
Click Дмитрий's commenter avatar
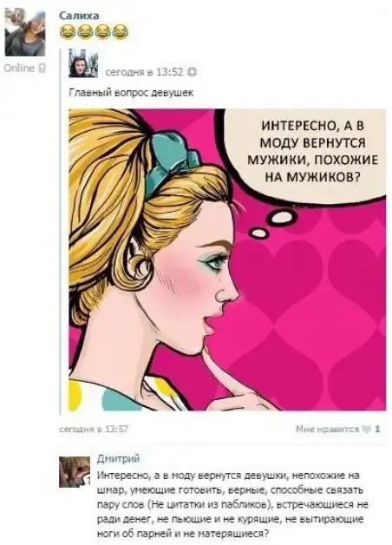75,472
